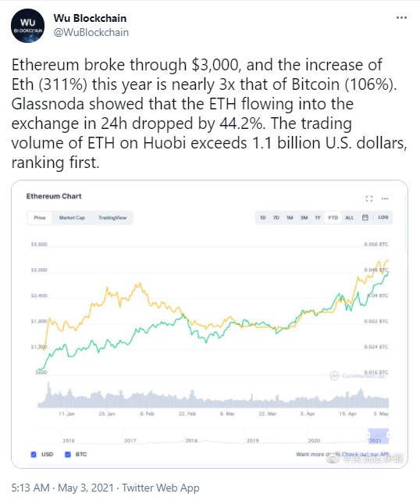Open the calendar date range picker
Screen dimensions: 420x504
point(365,217)
